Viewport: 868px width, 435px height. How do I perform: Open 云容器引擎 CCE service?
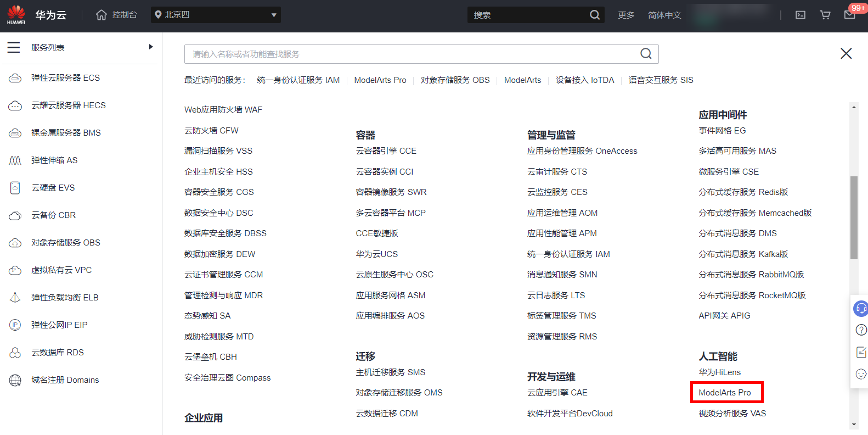click(x=386, y=151)
